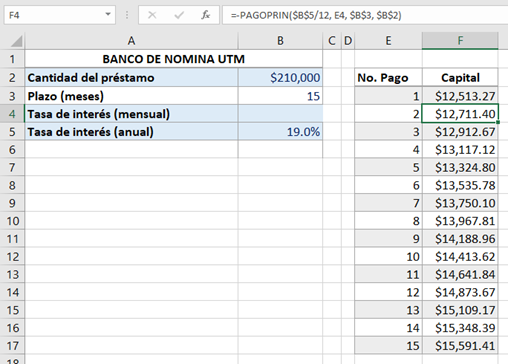Select payment number 1 cell
The height and width of the screenshot is (364, 508).
(388, 96)
